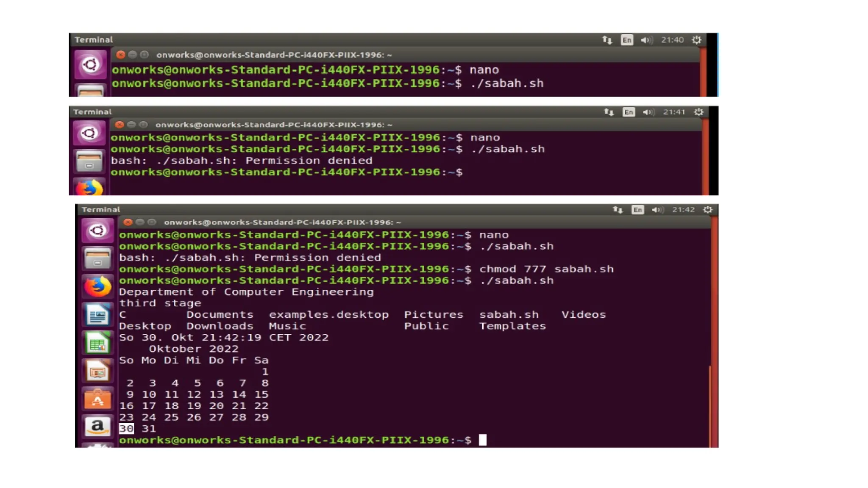The height and width of the screenshot is (488, 868).
Task: Click 'Documents' in directory listing
Action: [220, 315]
